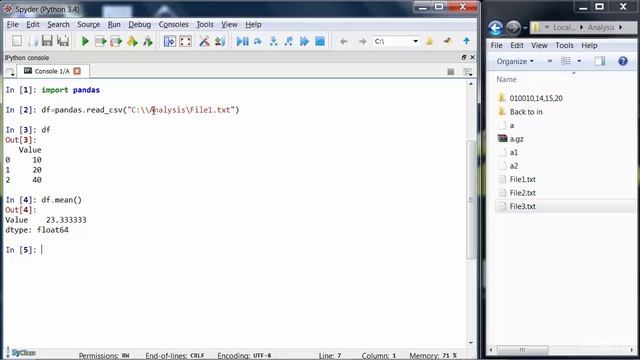
Task: Click the debug Run current line icon
Action: coord(258,41)
